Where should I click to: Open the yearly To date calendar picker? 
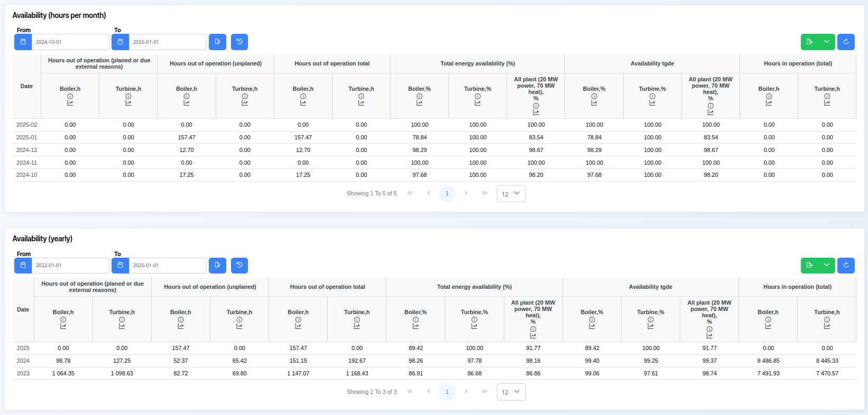[x=120, y=266]
